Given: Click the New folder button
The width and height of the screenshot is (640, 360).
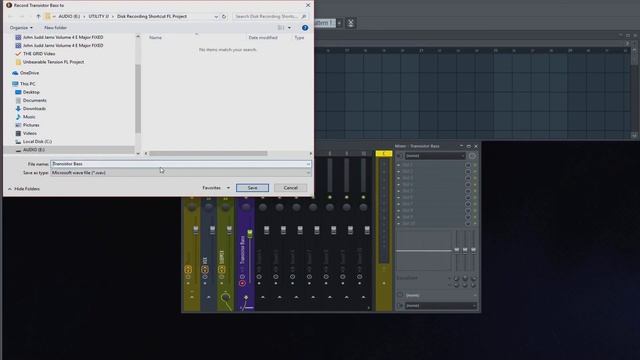Looking at the screenshot, I should (x=55, y=28).
